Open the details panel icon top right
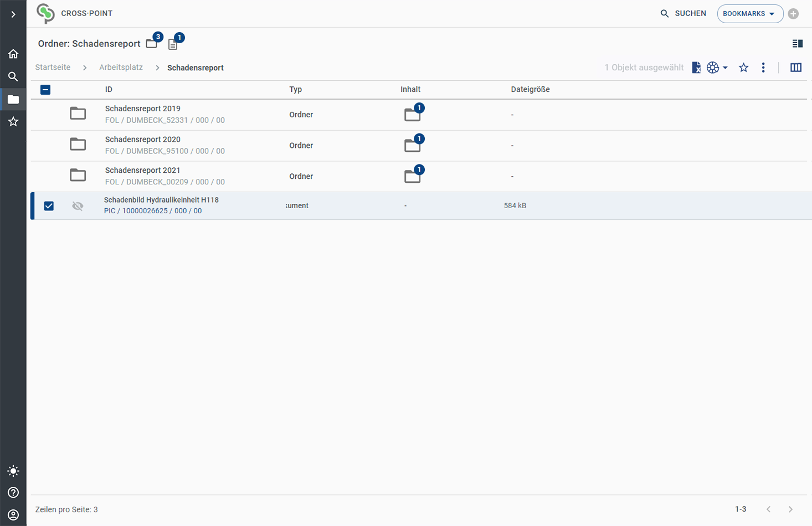This screenshot has width=812, height=526. [797, 44]
